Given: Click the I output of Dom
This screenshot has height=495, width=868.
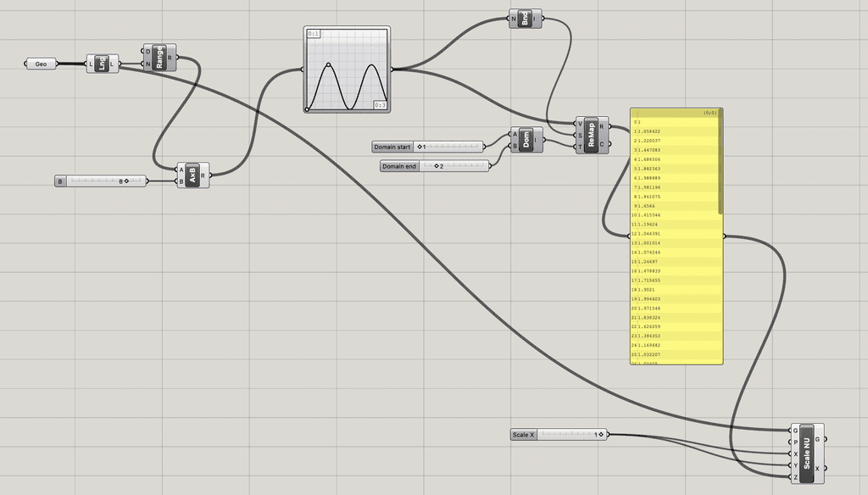Looking at the screenshot, I should [x=536, y=140].
